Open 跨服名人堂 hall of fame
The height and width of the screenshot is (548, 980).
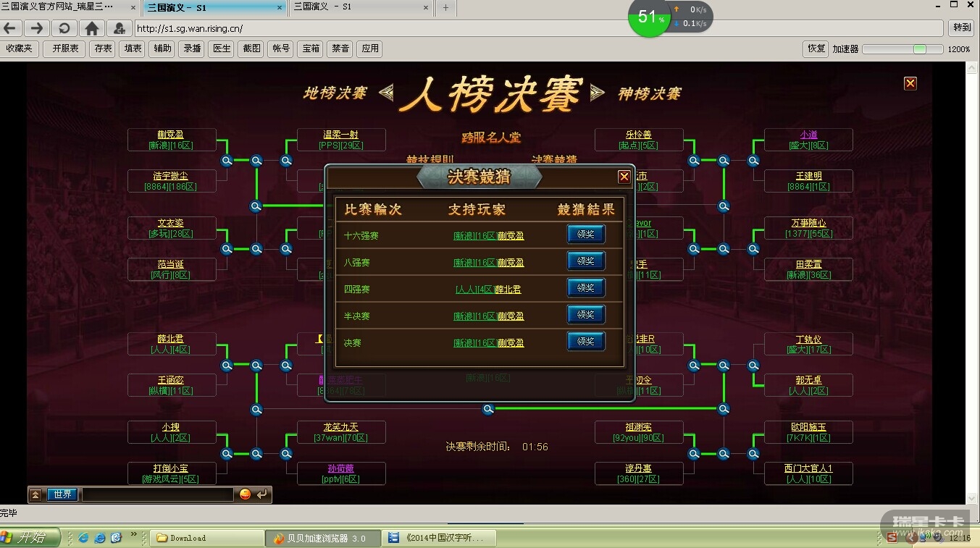pos(491,138)
